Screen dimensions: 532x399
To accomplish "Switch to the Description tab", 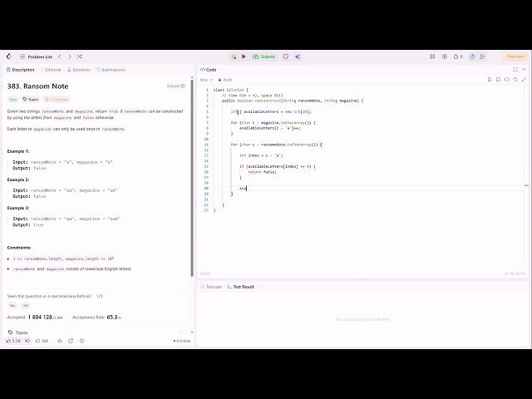I will point(20,70).
